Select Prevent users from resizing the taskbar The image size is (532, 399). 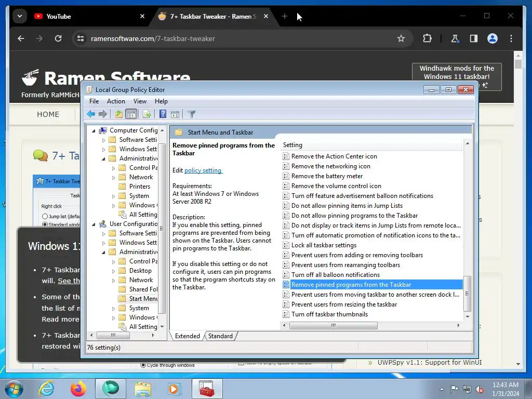point(344,304)
